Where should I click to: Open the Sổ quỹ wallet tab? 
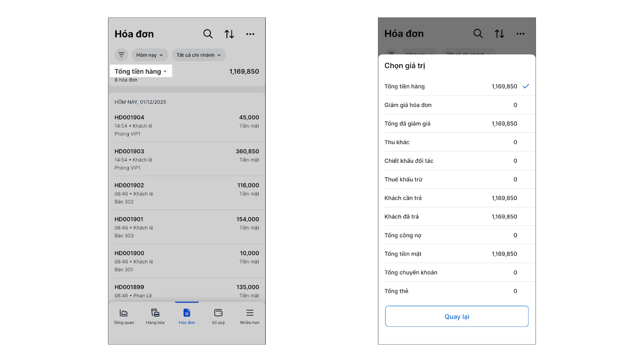[218, 317]
